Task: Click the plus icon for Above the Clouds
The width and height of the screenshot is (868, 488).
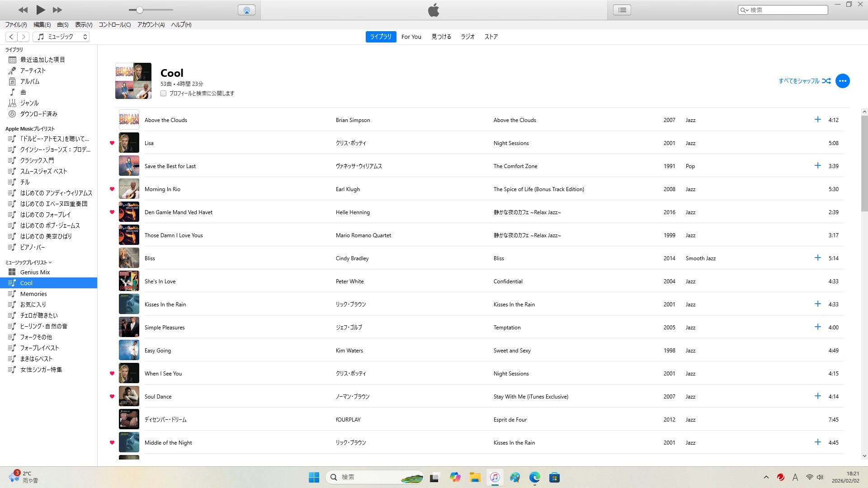Action: pos(817,120)
